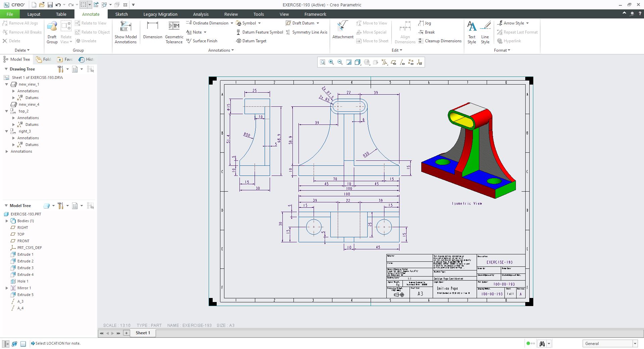Image resolution: width=644 pixels, height=349 pixels.
Task: Switch to the Table tab
Action: (x=61, y=14)
